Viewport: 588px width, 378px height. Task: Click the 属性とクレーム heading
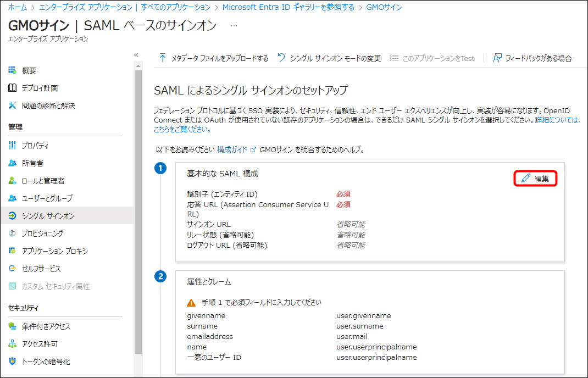click(209, 282)
